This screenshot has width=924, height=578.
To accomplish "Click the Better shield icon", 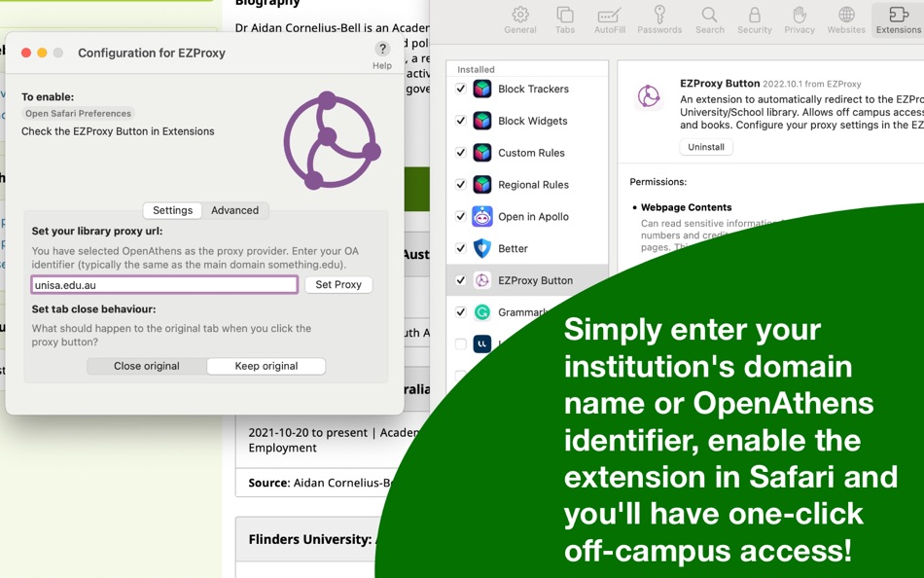I will tap(482, 248).
